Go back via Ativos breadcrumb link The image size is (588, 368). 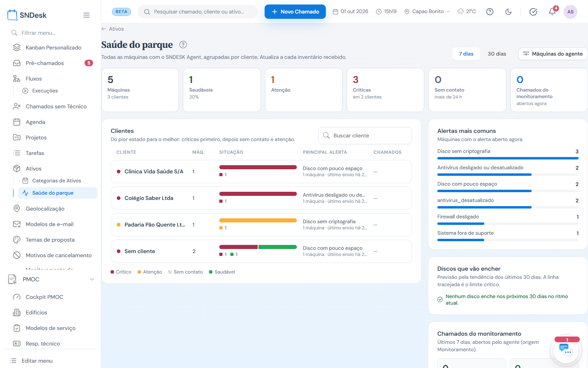point(113,29)
